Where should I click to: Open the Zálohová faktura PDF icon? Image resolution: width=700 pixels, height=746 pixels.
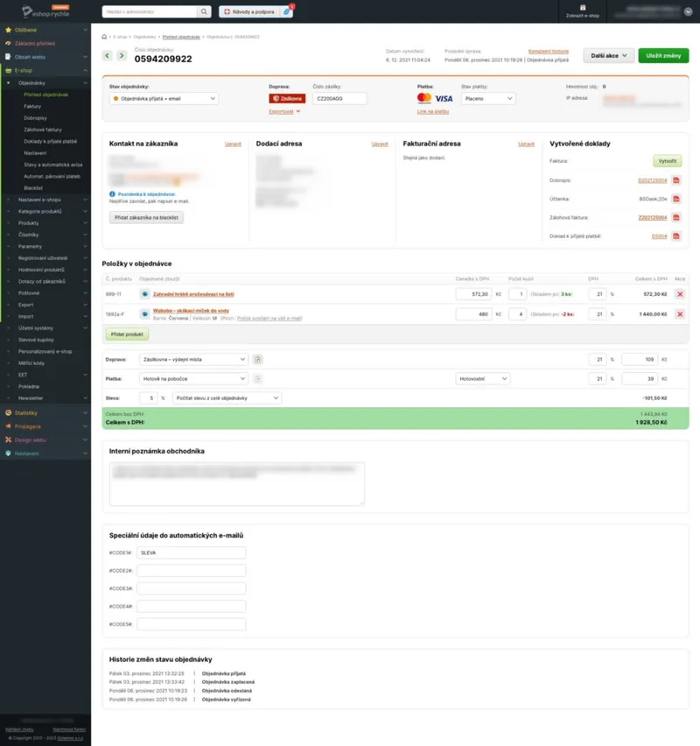(675, 217)
